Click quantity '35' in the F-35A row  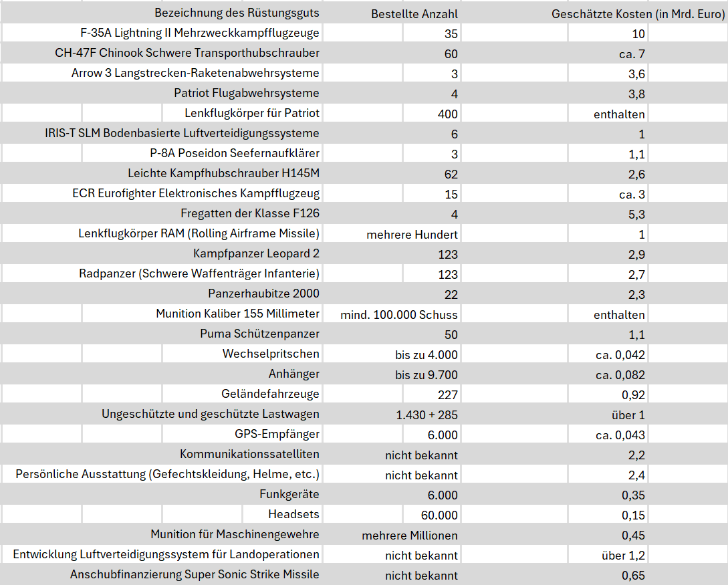[x=451, y=34]
